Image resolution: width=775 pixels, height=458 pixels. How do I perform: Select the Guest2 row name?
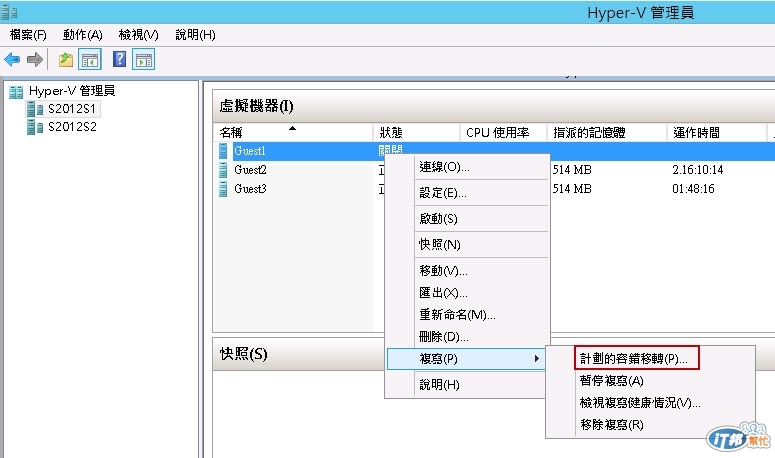(x=250, y=170)
